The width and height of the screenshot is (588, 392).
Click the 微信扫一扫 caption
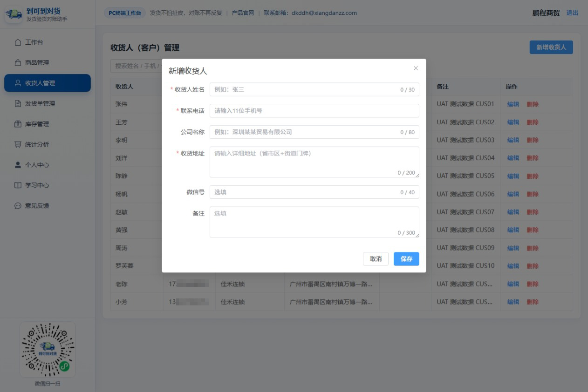tap(48, 384)
